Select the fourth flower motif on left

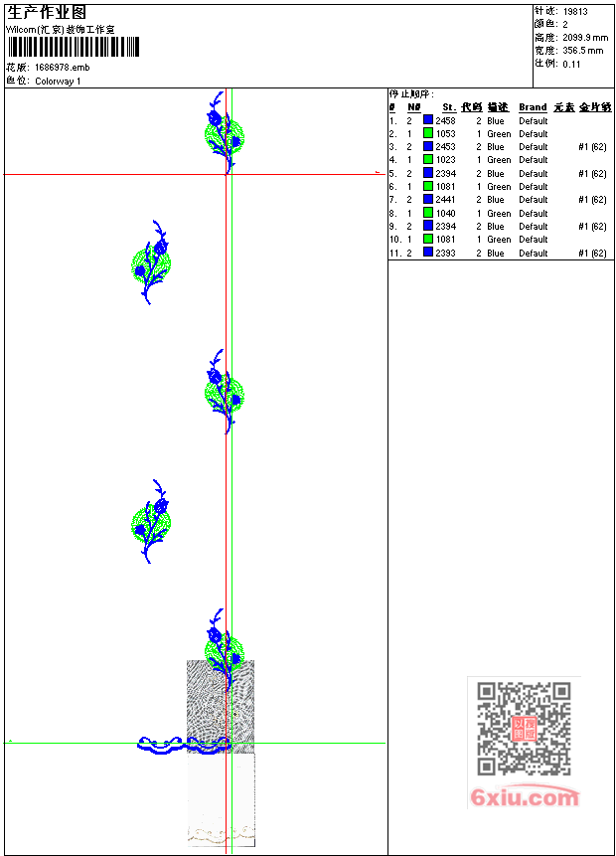pos(151,522)
